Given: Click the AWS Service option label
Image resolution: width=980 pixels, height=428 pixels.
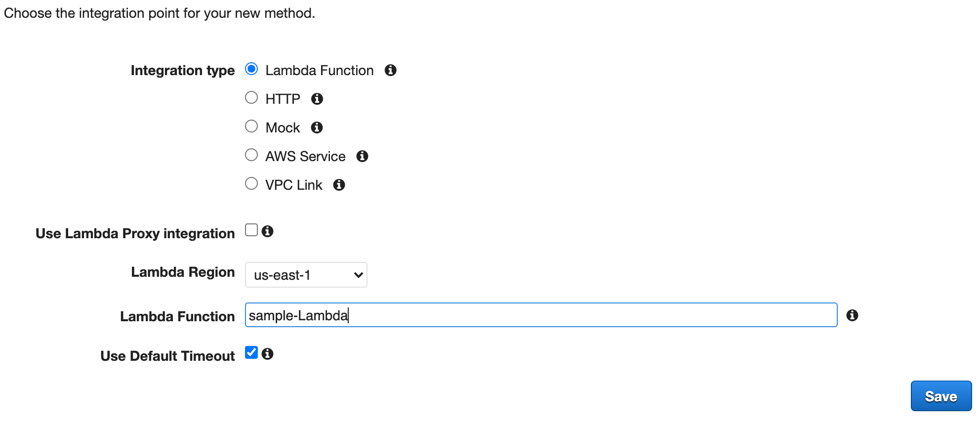Looking at the screenshot, I should [305, 156].
